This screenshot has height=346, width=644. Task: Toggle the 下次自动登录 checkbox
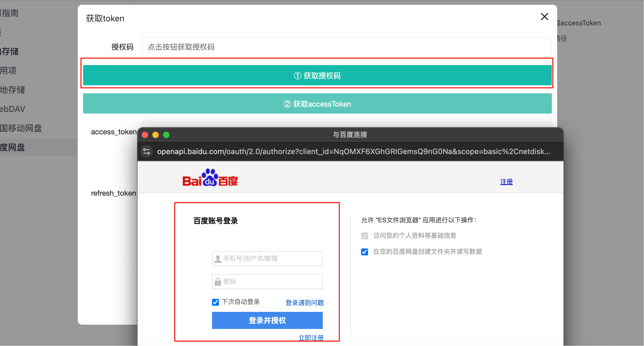tap(215, 302)
